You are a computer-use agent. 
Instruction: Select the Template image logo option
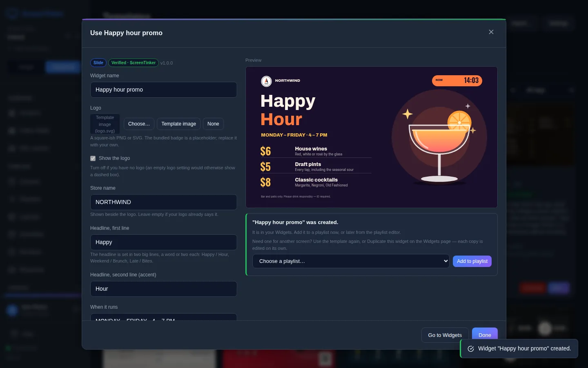coord(178,124)
